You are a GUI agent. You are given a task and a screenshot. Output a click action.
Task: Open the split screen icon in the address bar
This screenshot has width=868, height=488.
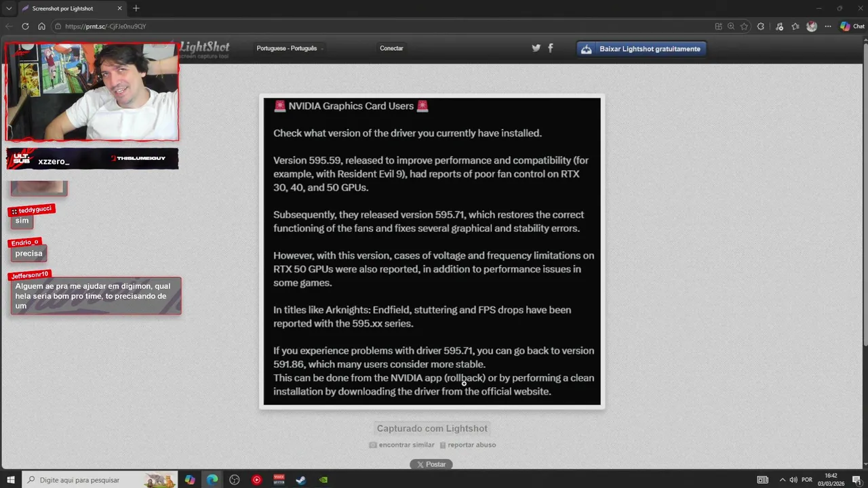(719, 26)
